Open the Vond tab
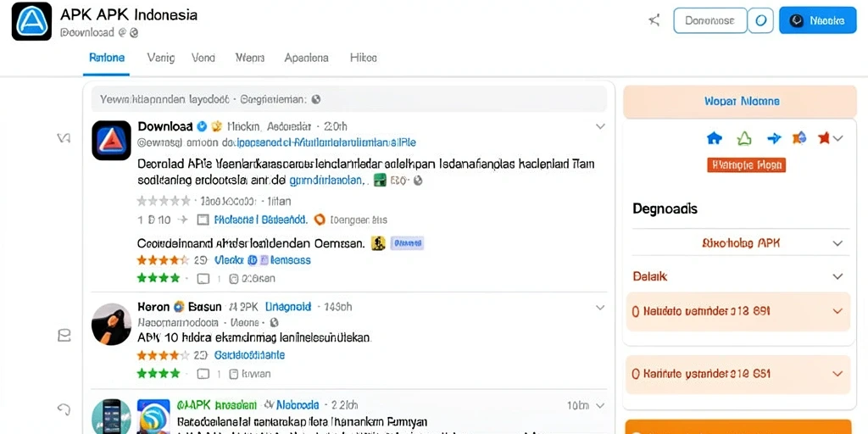Screen dimensions: 868x434 (x=203, y=58)
